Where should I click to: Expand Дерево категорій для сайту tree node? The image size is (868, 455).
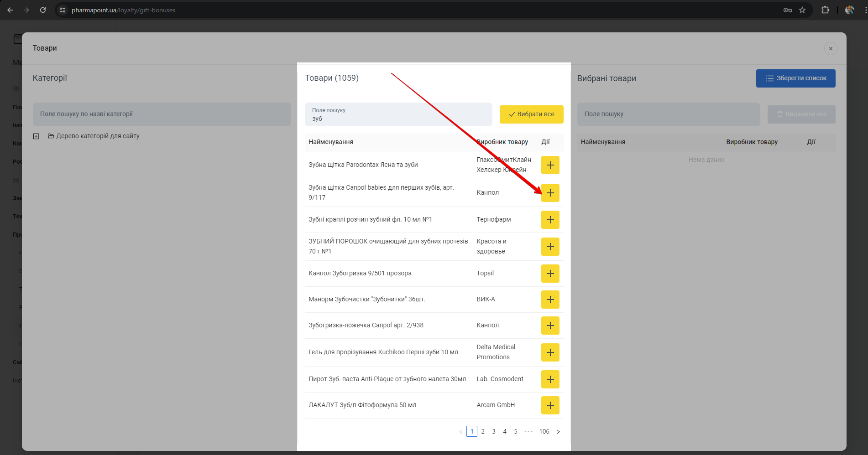[36, 136]
